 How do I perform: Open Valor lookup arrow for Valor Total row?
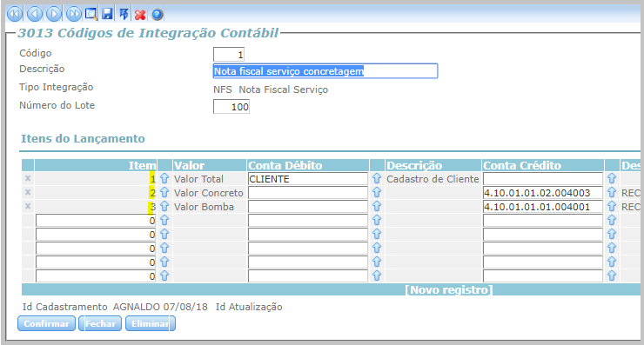tap(164, 178)
